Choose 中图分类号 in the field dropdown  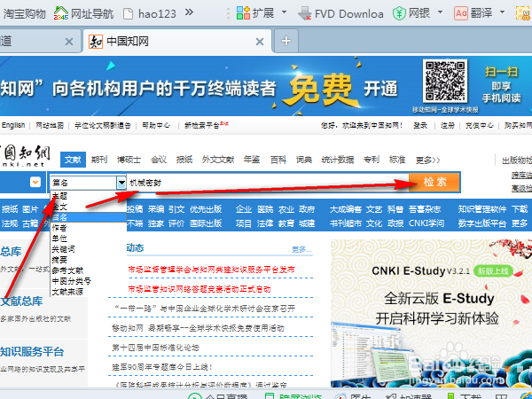[88, 281]
